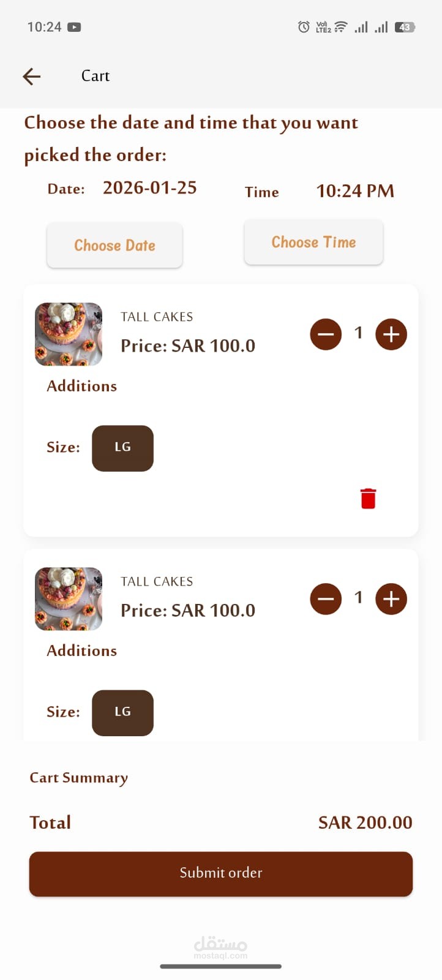Tap the selected date 2026-01-25
The image size is (442, 980).
[x=150, y=187]
